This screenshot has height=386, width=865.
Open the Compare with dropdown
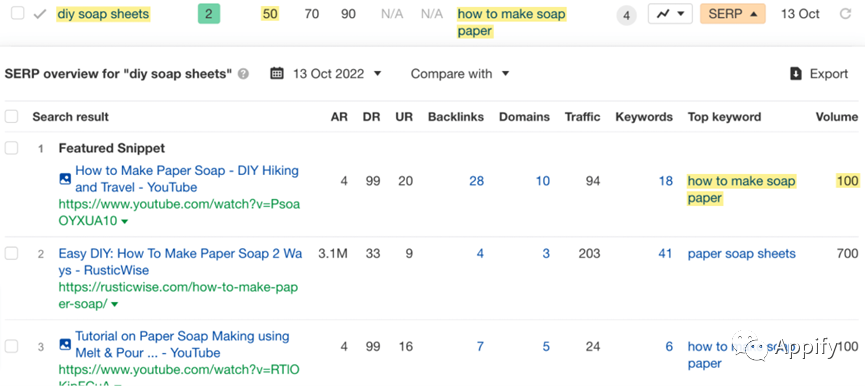tap(460, 73)
